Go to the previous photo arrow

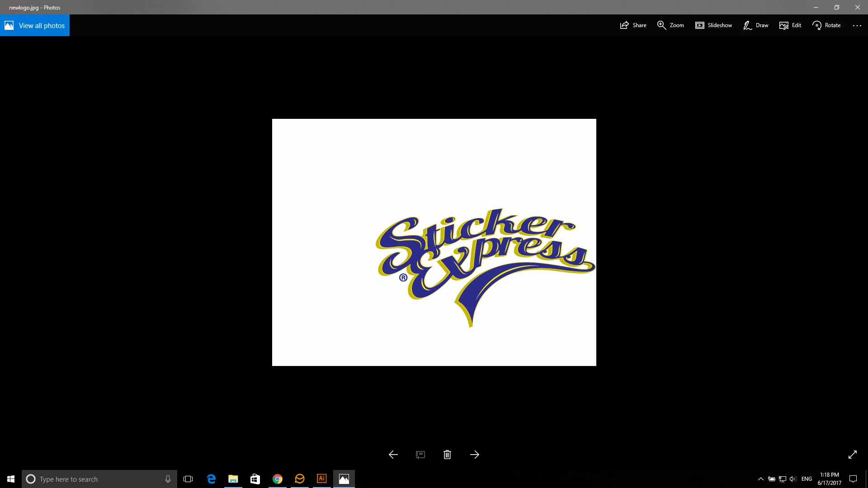point(393,455)
